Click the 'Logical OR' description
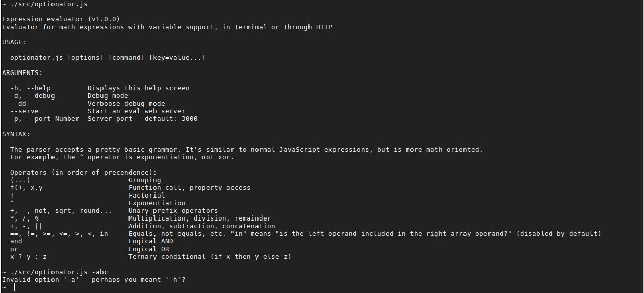 (x=149, y=249)
